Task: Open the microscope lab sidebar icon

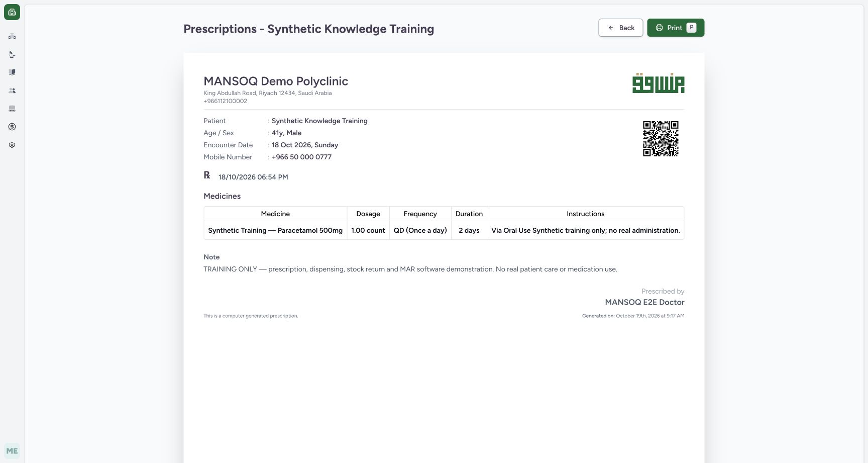Action: pos(12,54)
